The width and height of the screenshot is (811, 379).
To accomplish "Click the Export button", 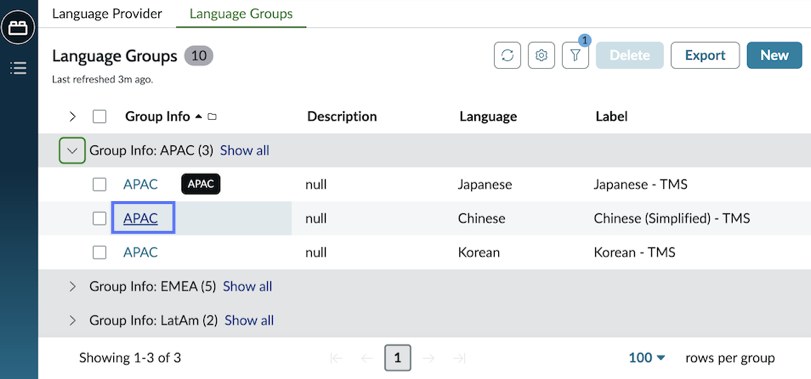I will pos(705,55).
